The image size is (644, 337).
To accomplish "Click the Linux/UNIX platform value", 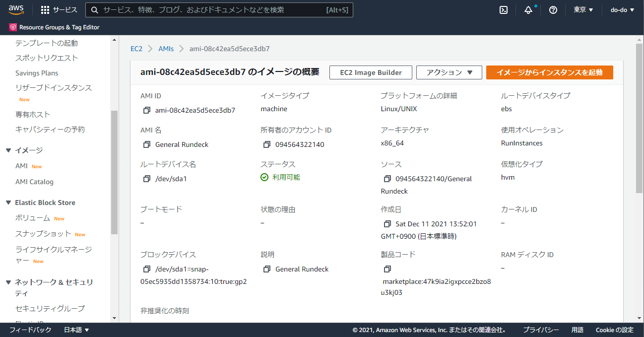I will pos(399,109).
